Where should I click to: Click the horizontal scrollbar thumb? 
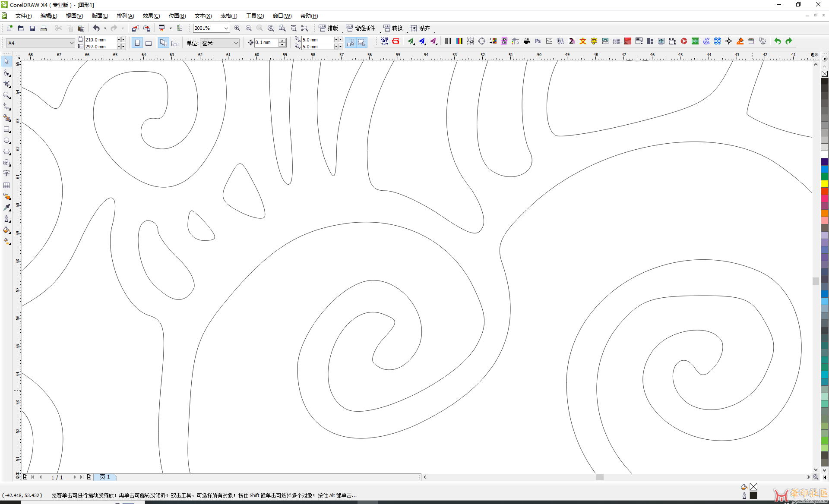click(x=600, y=477)
